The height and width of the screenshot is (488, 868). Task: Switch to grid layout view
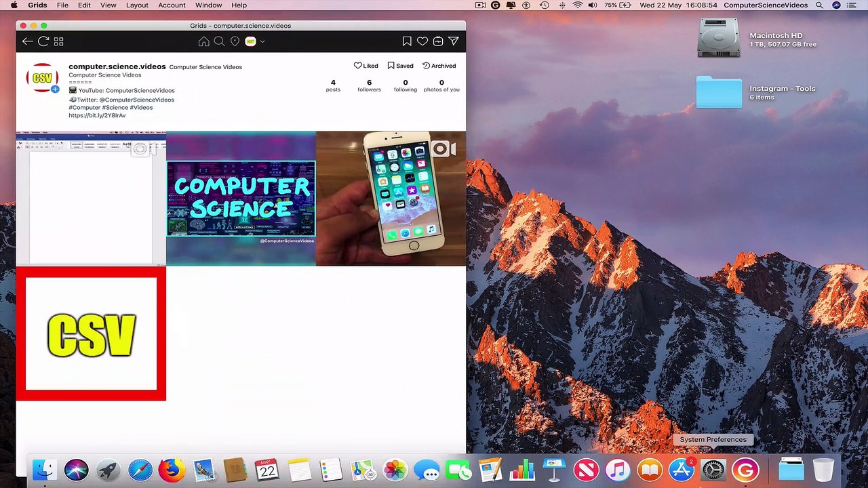(59, 41)
